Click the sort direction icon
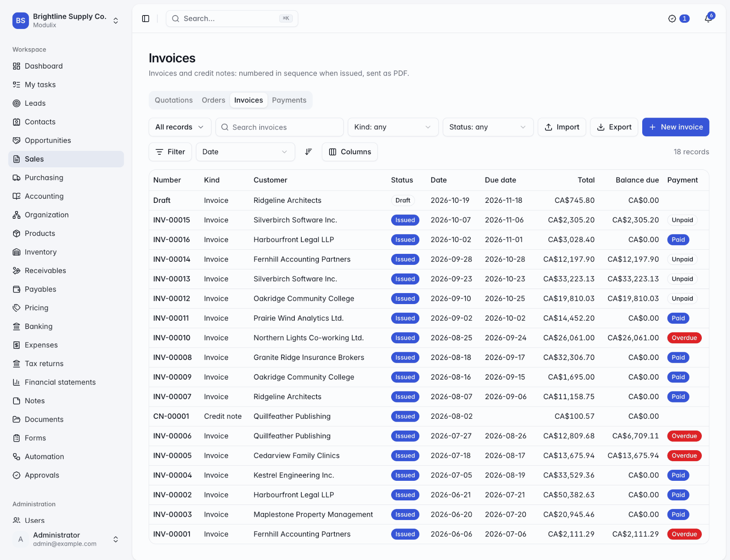 pos(309,152)
